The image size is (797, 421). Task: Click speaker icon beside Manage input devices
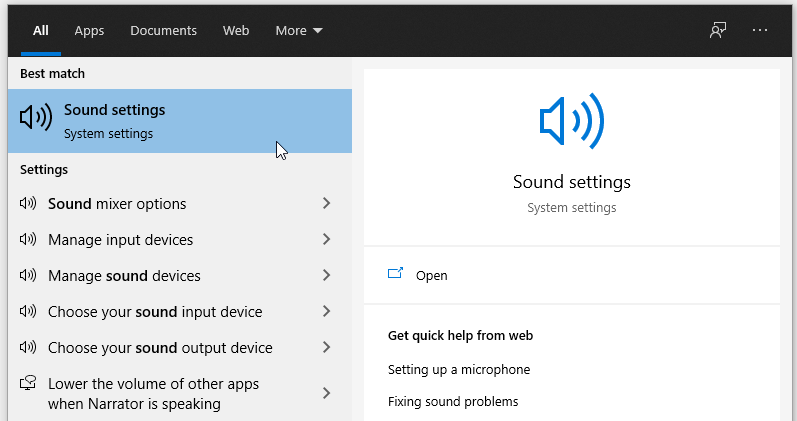coord(28,239)
